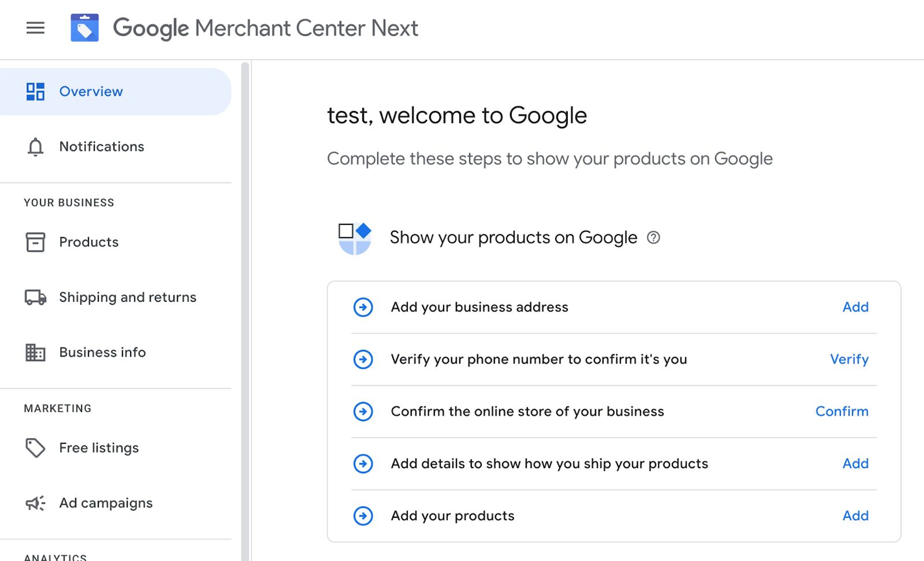The height and width of the screenshot is (561, 924).
Task: Click the Free listings tag icon
Action: click(35, 448)
